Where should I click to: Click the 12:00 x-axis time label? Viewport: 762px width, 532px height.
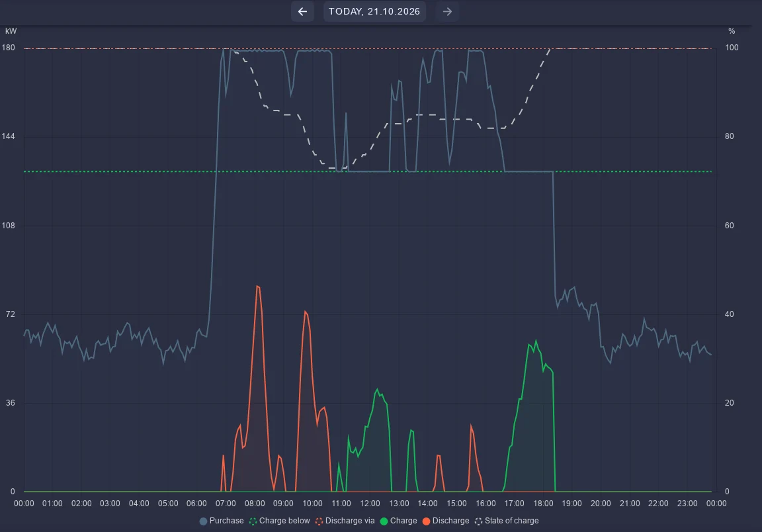coord(370,504)
